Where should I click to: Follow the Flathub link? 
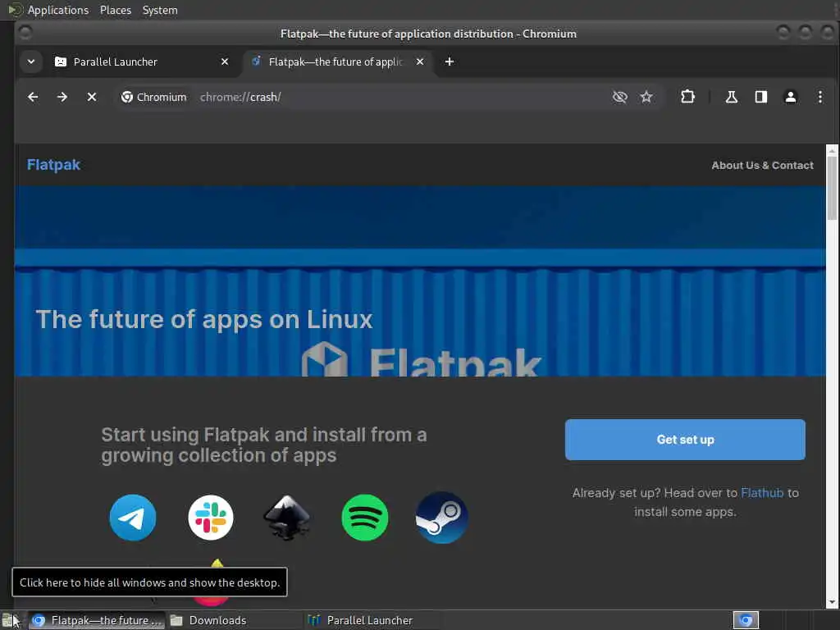[x=762, y=493]
